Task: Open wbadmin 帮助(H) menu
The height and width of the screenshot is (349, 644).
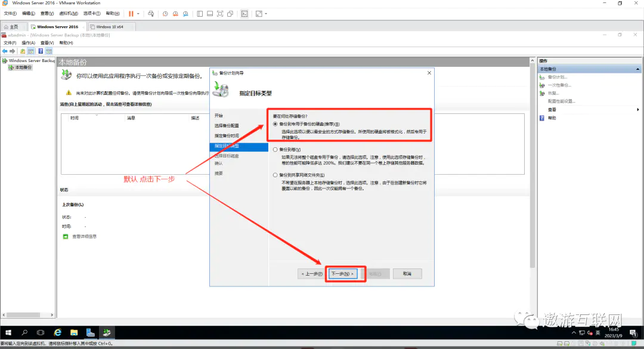Action: 66,43
